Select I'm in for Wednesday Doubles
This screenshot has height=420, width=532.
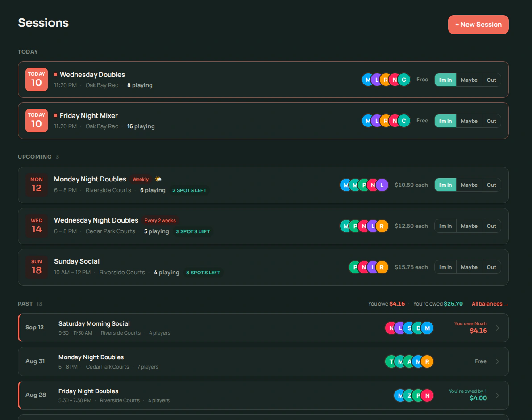445,80
